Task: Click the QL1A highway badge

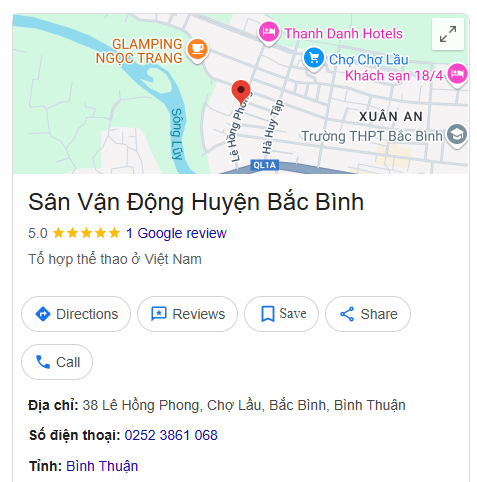Action: pos(264,165)
